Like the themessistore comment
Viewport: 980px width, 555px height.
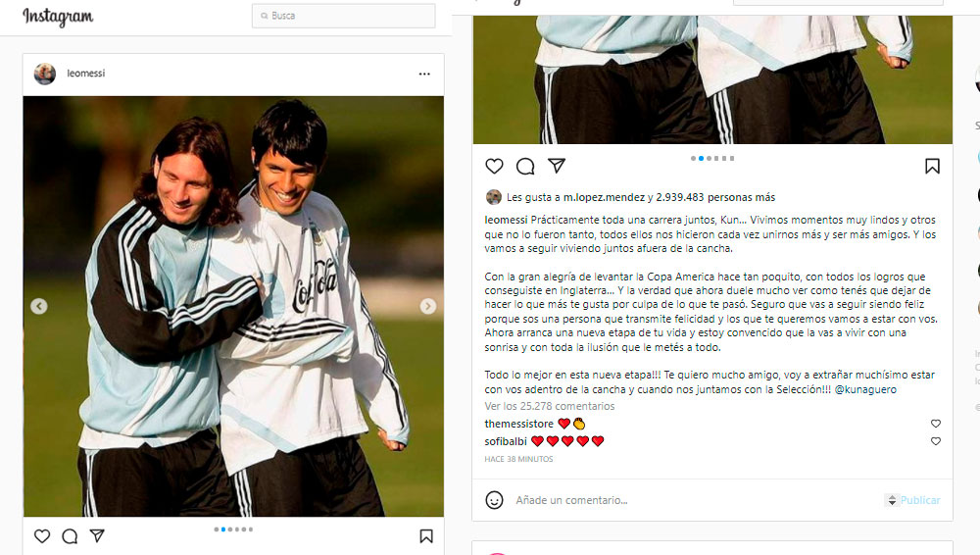click(x=936, y=424)
